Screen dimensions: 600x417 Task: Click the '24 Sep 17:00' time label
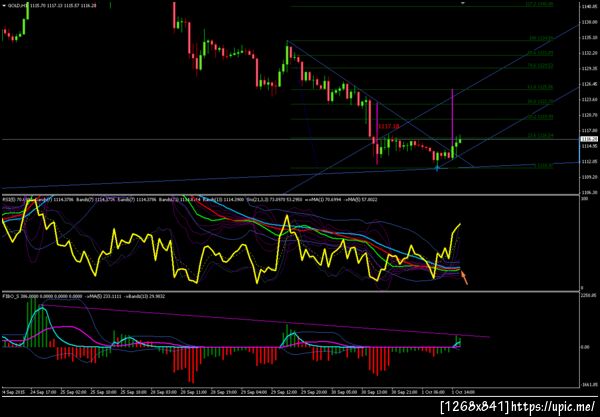43,393
